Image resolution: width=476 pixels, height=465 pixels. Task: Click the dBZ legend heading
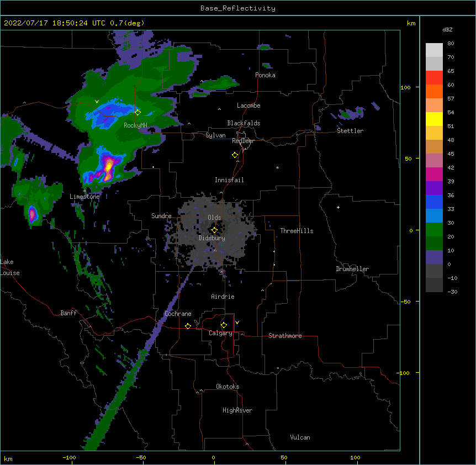447,29
